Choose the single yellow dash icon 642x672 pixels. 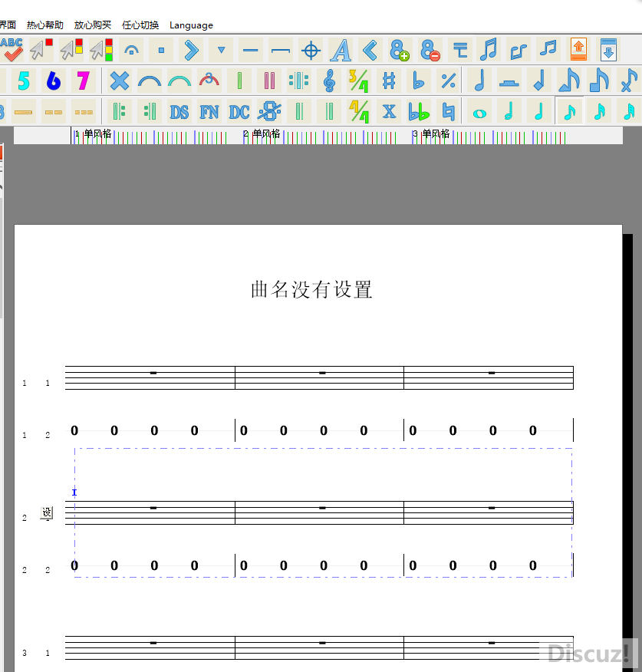[x=24, y=112]
